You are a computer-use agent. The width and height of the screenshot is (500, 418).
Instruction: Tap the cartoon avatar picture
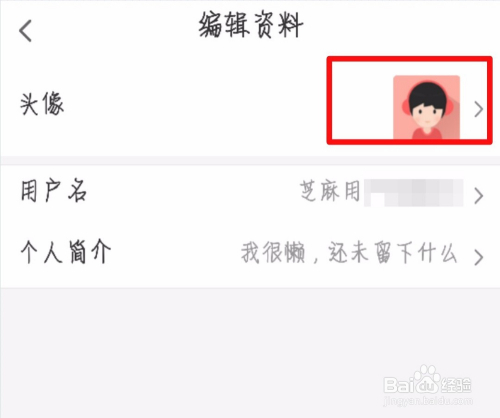(426, 107)
